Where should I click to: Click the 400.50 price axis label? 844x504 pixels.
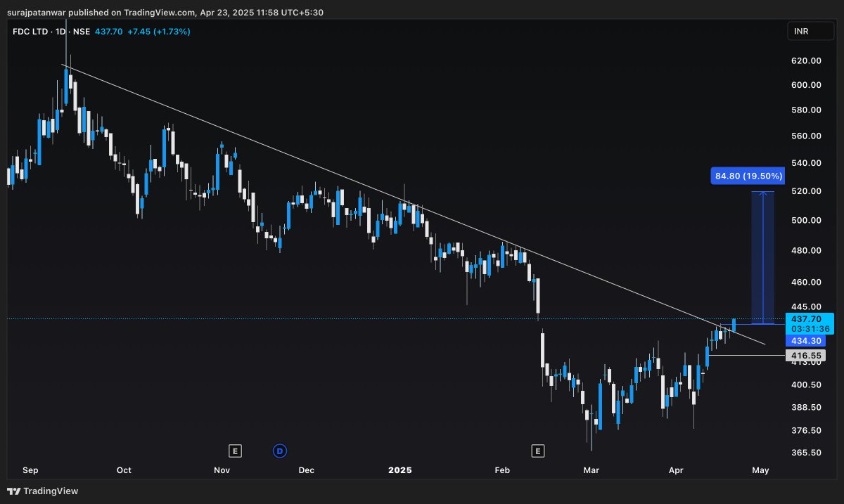tap(806, 385)
